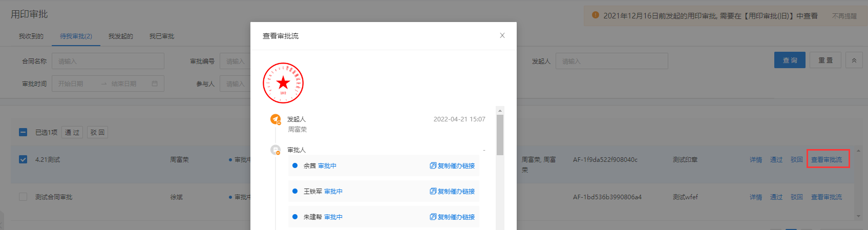Screen dimensions: 868x230
Task: Copy the 催办 link for 朱建帮
Action: pos(452,217)
